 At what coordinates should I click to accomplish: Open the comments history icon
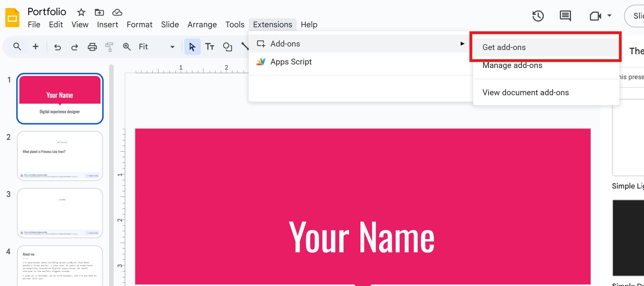pyautogui.click(x=565, y=16)
